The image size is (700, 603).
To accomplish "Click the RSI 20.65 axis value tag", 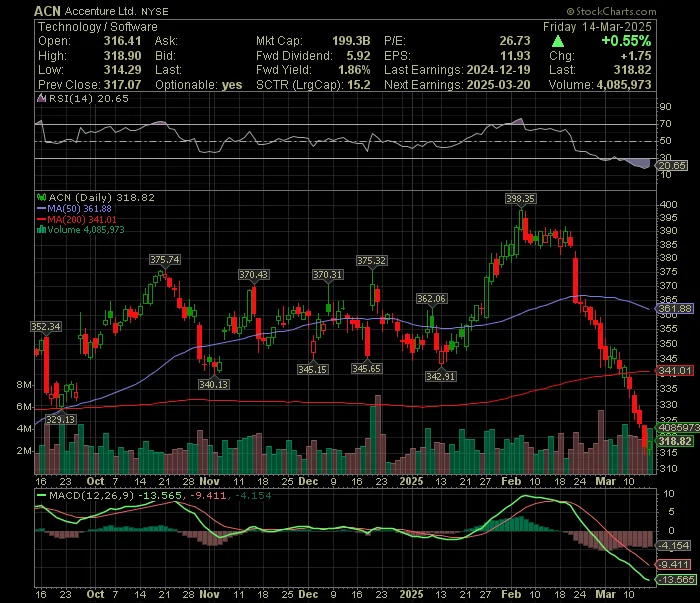I will click(x=672, y=166).
